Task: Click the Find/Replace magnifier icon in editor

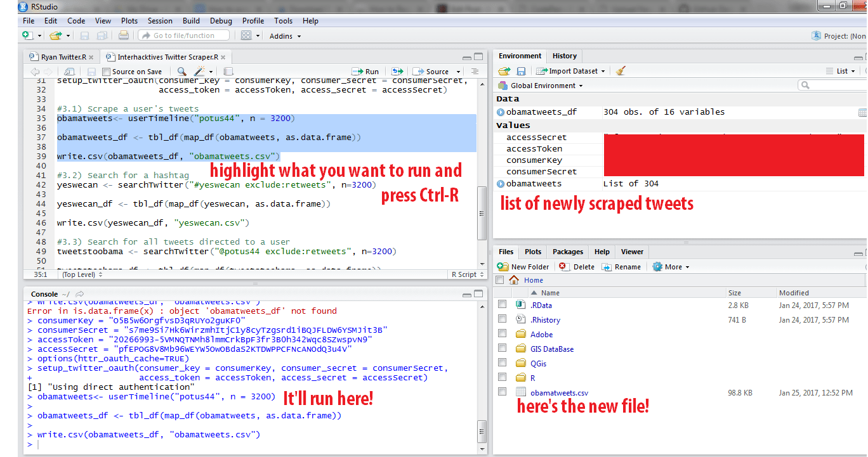Action: pos(181,72)
